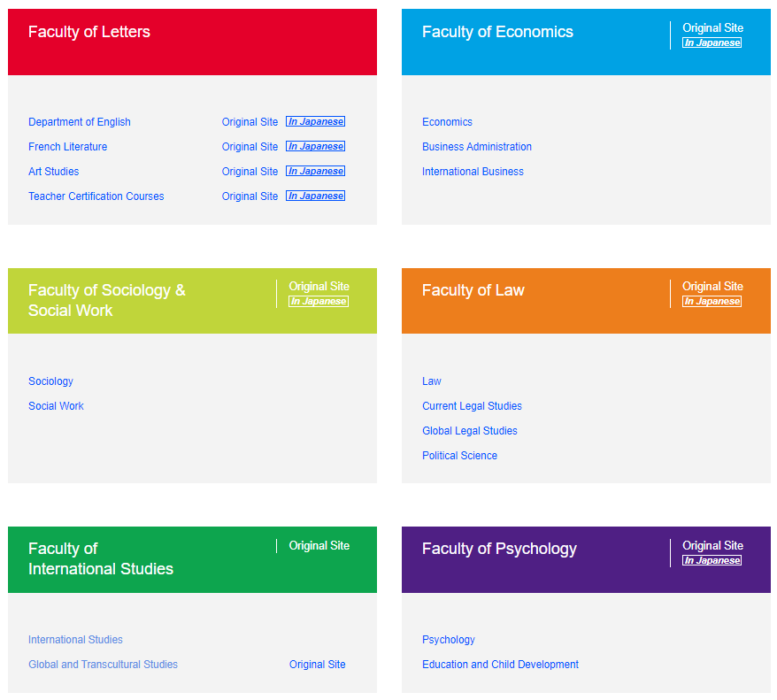
Task: Click In Japanese badge in Law header
Action: [712, 302]
